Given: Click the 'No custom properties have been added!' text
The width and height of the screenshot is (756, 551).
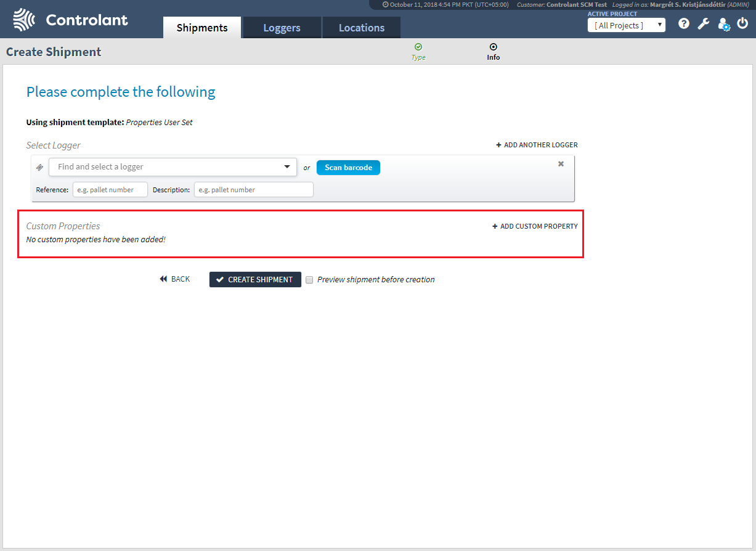Looking at the screenshot, I should tap(96, 239).
